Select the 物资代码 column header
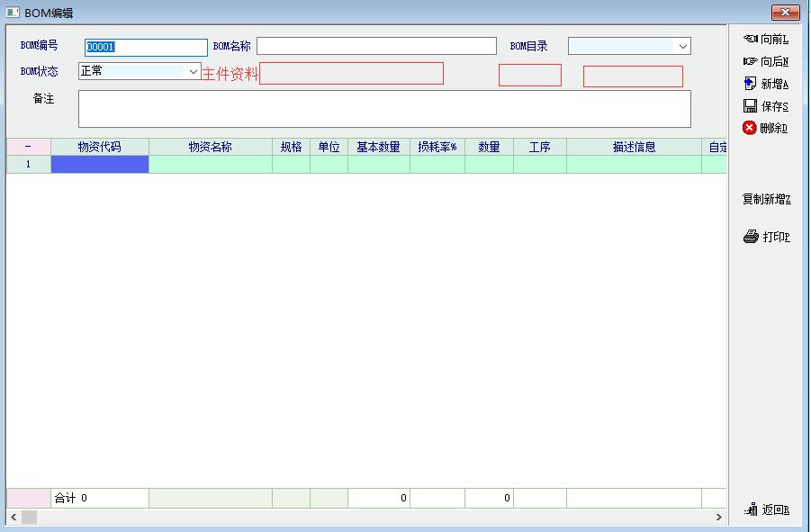The width and height of the screenshot is (811, 532). (x=99, y=147)
